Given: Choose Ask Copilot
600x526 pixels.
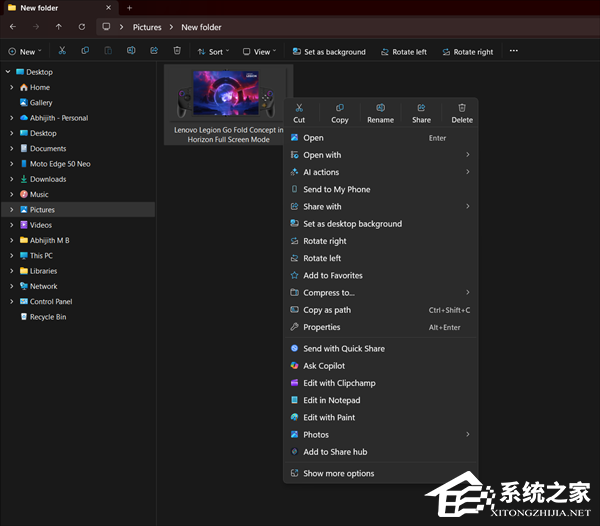Looking at the screenshot, I should coord(380,366).
